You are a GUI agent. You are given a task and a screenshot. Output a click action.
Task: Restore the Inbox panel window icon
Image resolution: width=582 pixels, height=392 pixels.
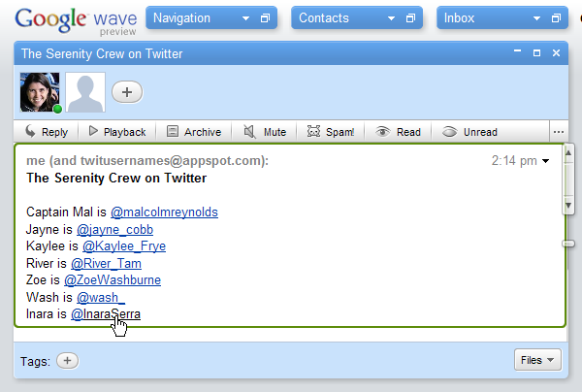[x=556, y=17]
